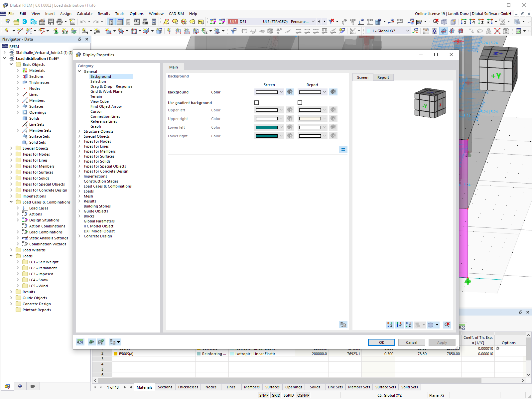Image resolution: width=532 pixels, height=399 pixels.
Task: Click the New Project icon in the toolbar
Action: [7, 21]
